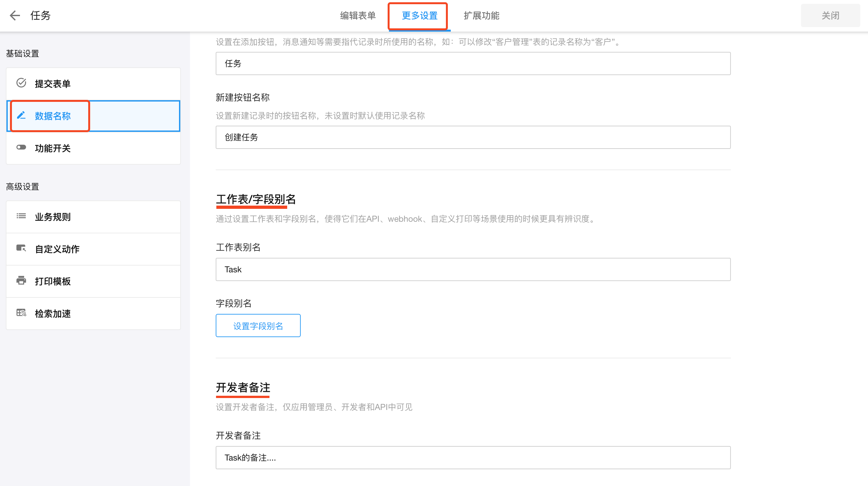The height and width of the screenshot is (486, 868).
Task: Switch to the 编辑表单 tab
Action: [x=357, y=15]
